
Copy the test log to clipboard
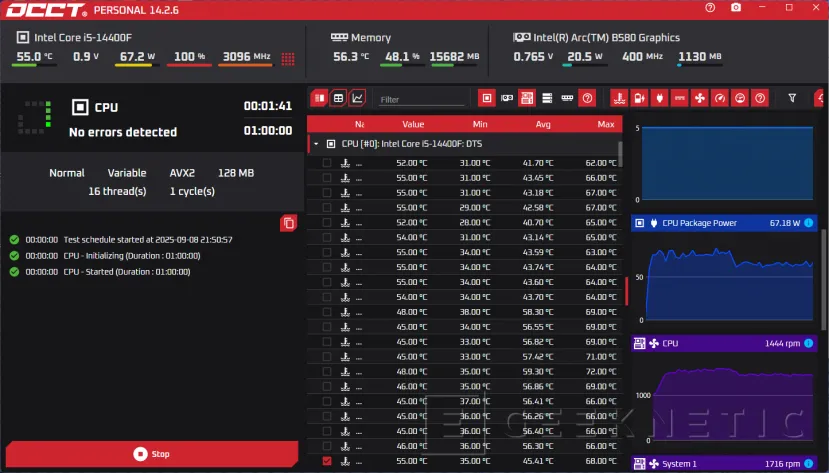pos(289,223)
